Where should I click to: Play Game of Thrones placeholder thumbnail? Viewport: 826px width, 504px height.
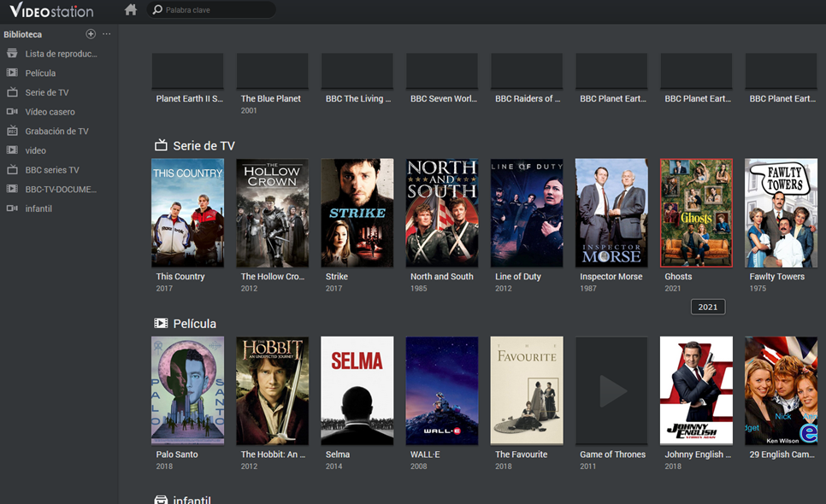(x=611, y=390)
